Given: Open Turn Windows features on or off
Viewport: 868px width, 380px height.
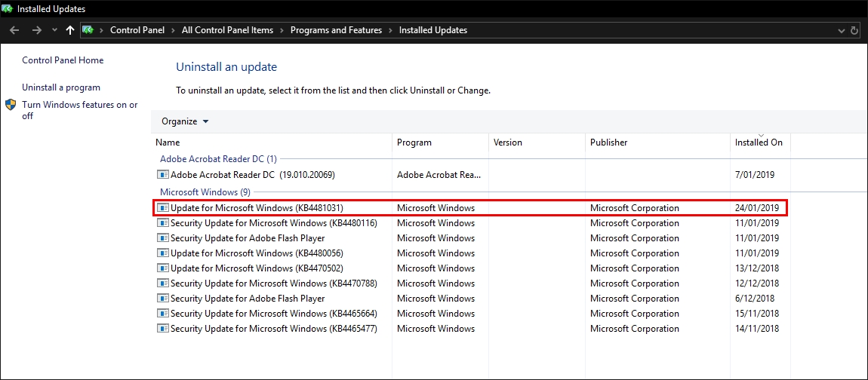Looking at the screenshot, I should (80, 110).
